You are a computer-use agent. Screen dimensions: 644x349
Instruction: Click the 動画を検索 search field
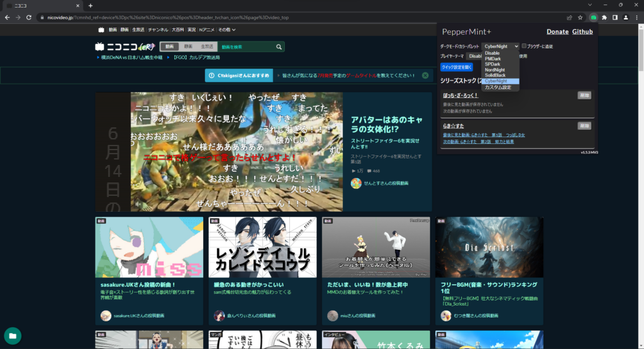247,47
